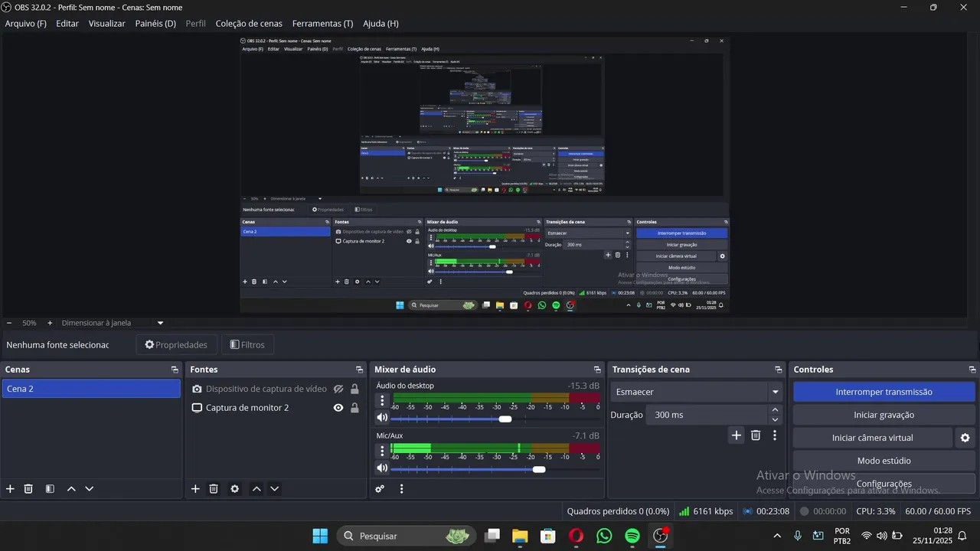The height and width of the screenshot is (551, 980).
Task: Open Spotify from the taskbar
Action: (632, 536)
